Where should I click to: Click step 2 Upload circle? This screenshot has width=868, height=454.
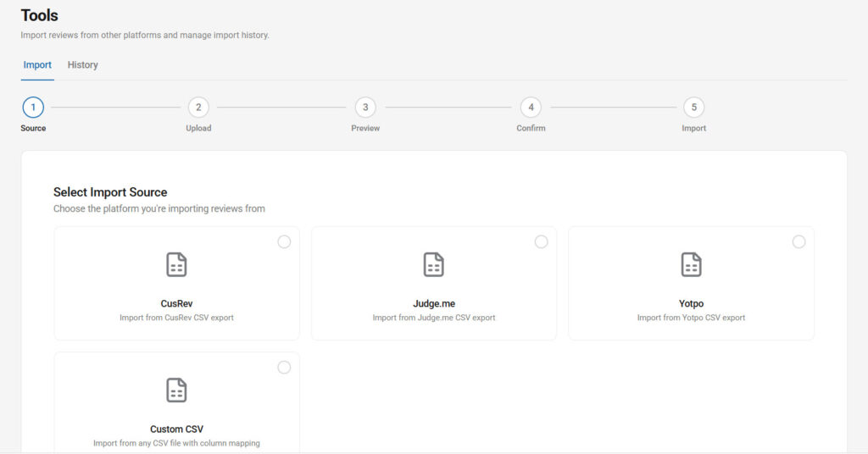click(198, 108)
